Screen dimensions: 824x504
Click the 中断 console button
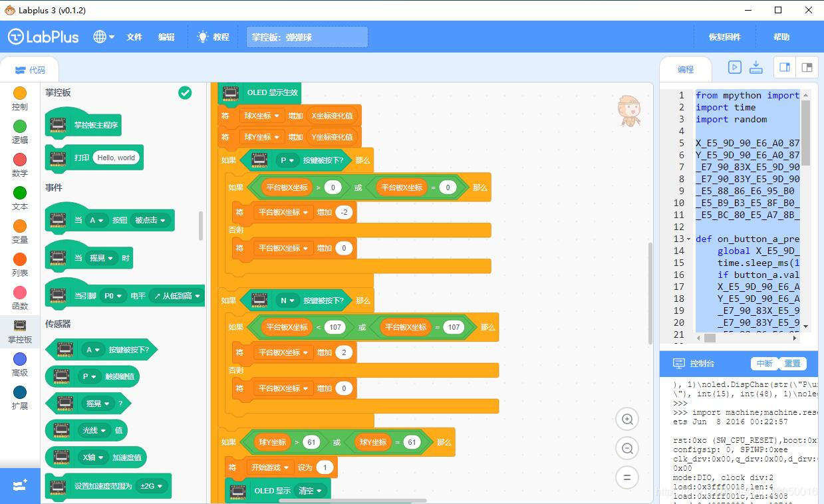click(x=764, y=363)
